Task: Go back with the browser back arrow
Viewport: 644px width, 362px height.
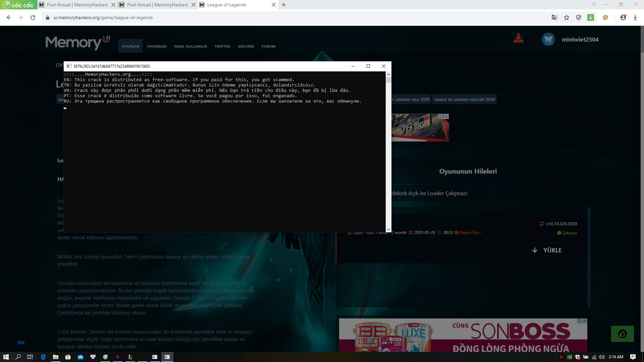Action: [x=9, y=17]
